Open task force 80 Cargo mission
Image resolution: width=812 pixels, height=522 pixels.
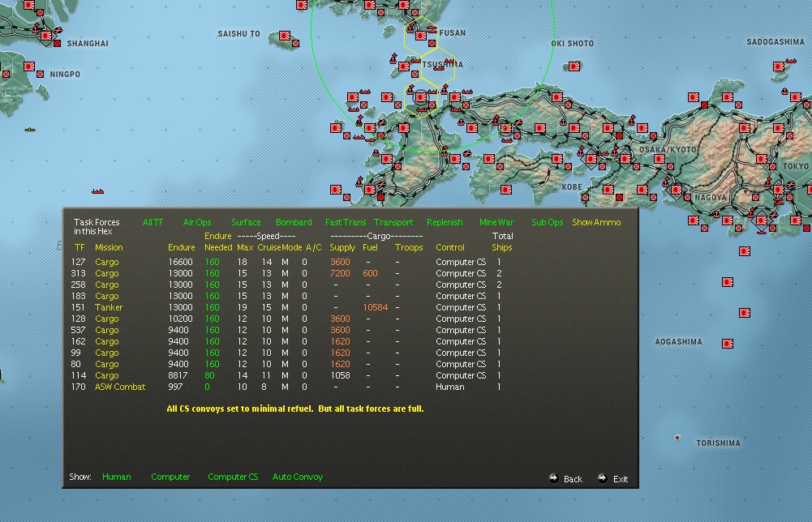107,364
